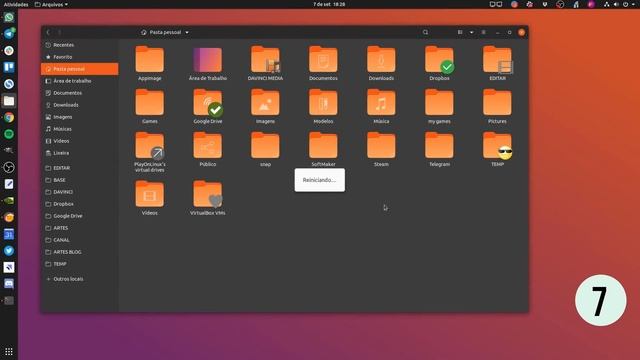Open the EDITAR bookmark in sidebar
The height and width of the screenshot is (360, 640).
coord(80,168)
